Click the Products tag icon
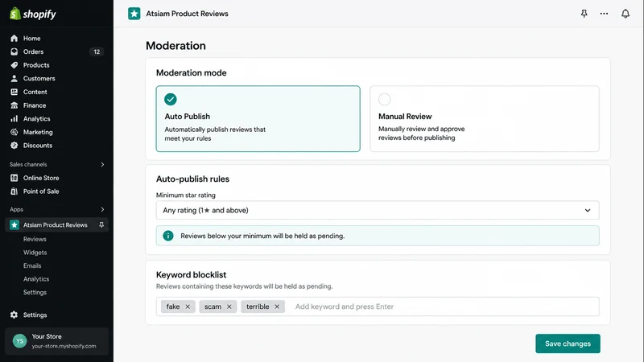The height and width of the screenshot is (362, 644). [14, 65]
